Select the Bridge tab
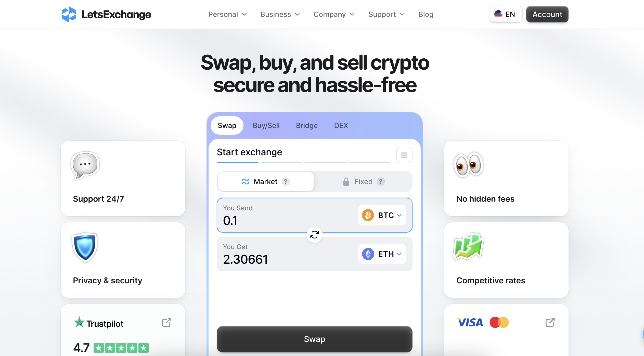 click(x=307, y=125)
